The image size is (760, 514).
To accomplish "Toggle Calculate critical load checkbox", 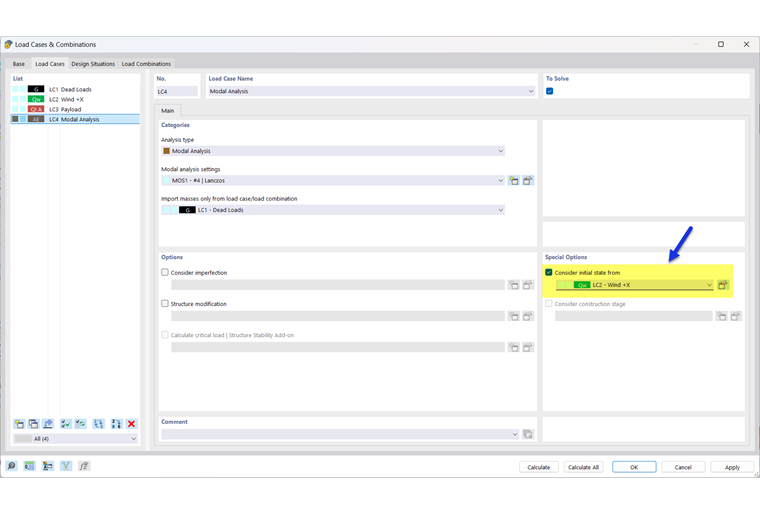I will pyautogui.click(x=165, y=335).
